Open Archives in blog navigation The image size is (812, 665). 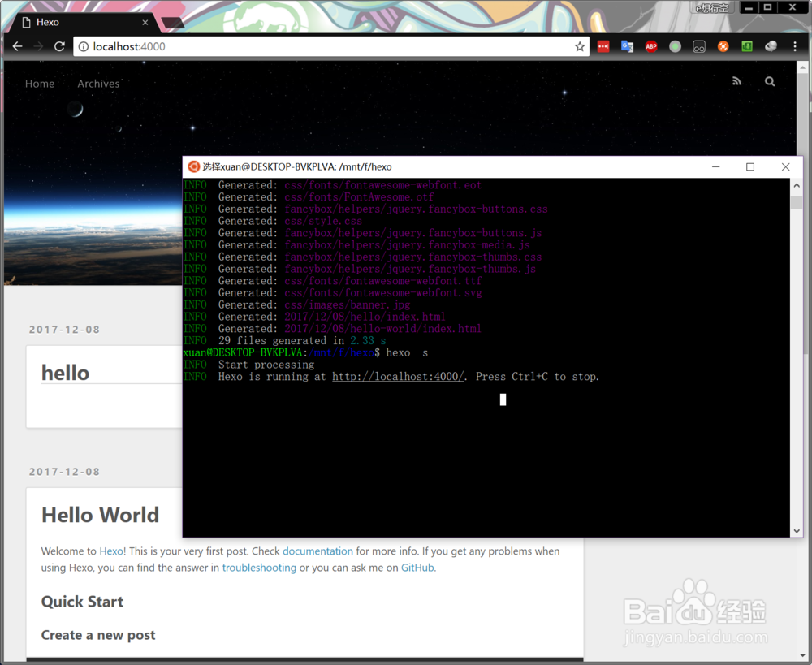(x=98, y=84)
